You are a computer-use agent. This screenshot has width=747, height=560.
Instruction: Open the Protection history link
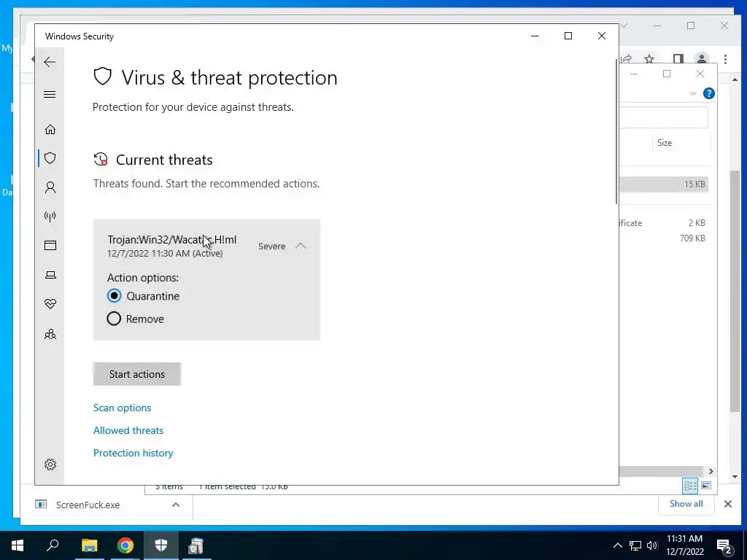[133, 453]
